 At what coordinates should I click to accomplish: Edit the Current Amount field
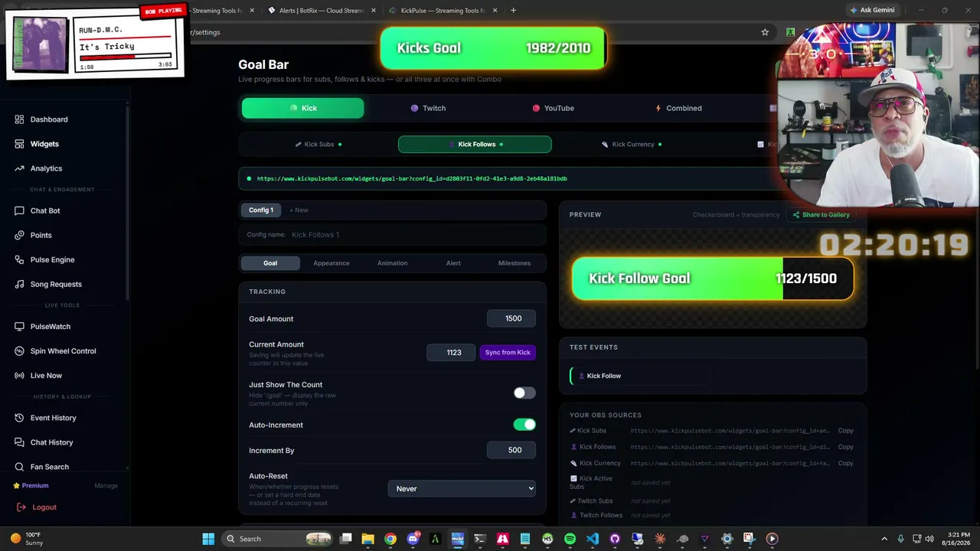[x=451, y=353]
